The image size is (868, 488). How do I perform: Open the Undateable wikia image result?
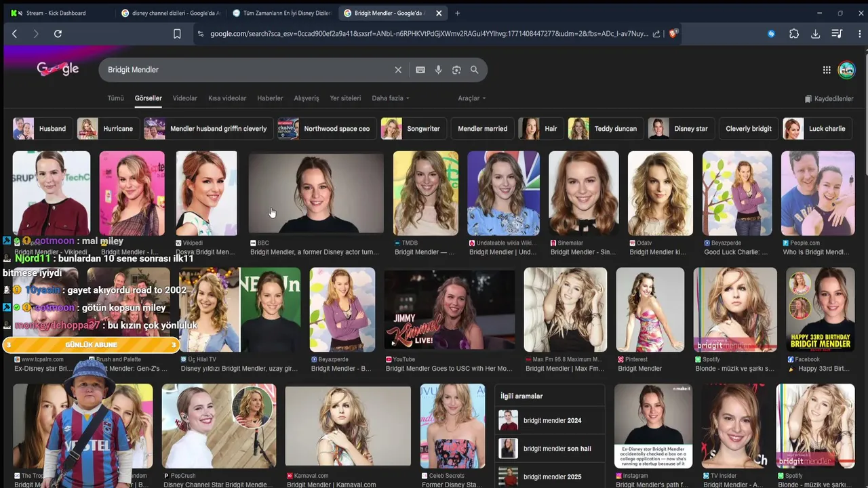(503, 192)
